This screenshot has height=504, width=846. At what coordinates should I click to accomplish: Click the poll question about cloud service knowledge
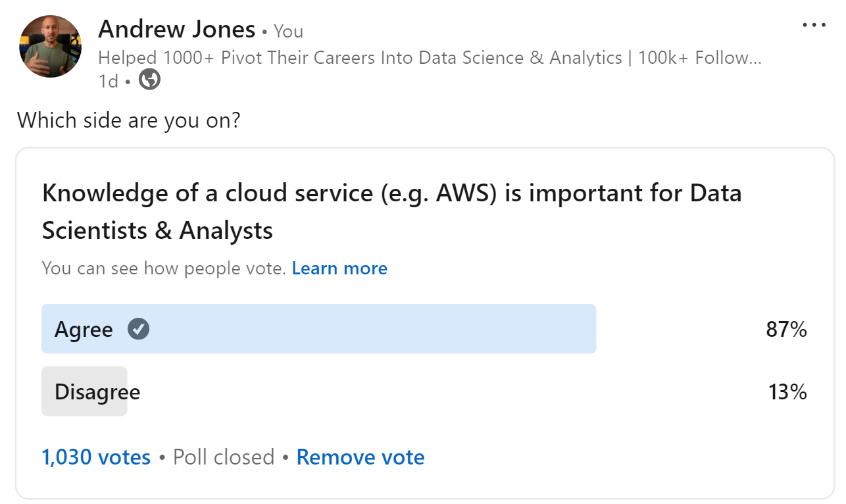click(392, 212)
